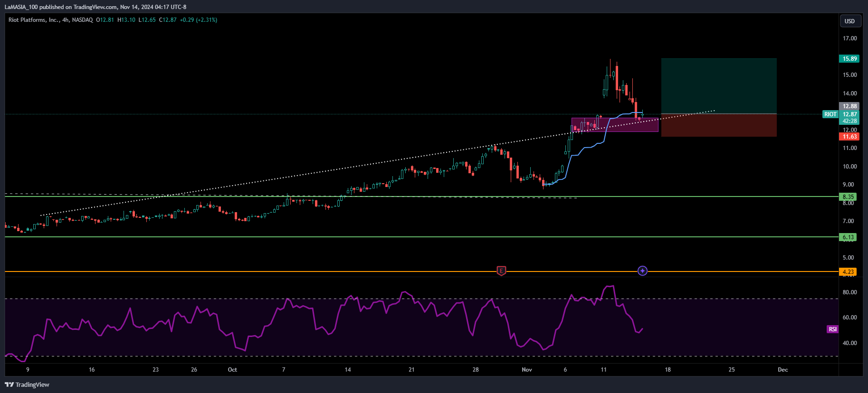Click the 17.00 price axis label
This screenshot has width=868, height=393.
(849, 38)
